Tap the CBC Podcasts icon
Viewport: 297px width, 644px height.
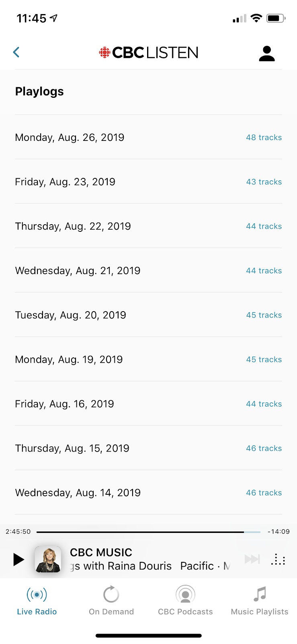pyautogui.click(x=185, y=594)
